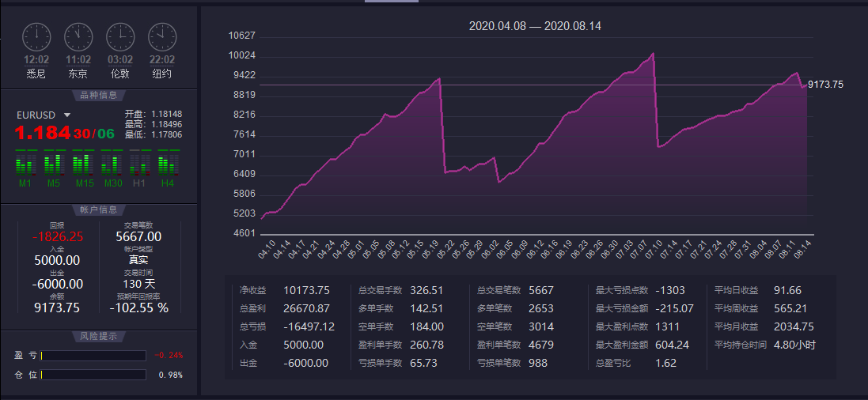Screen dimensions: 868x400
Task: Select the H1 timeframe signal bars
Action: [x=140, y=164]
